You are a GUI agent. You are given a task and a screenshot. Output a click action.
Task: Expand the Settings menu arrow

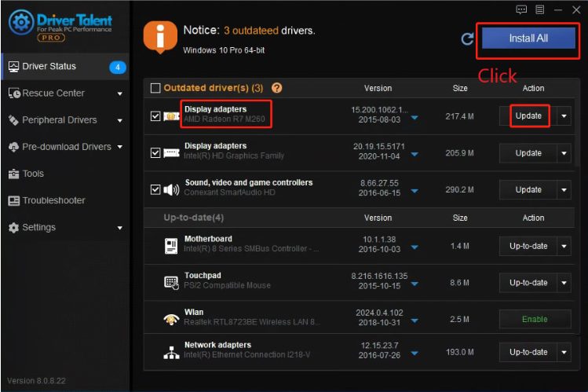119,228
